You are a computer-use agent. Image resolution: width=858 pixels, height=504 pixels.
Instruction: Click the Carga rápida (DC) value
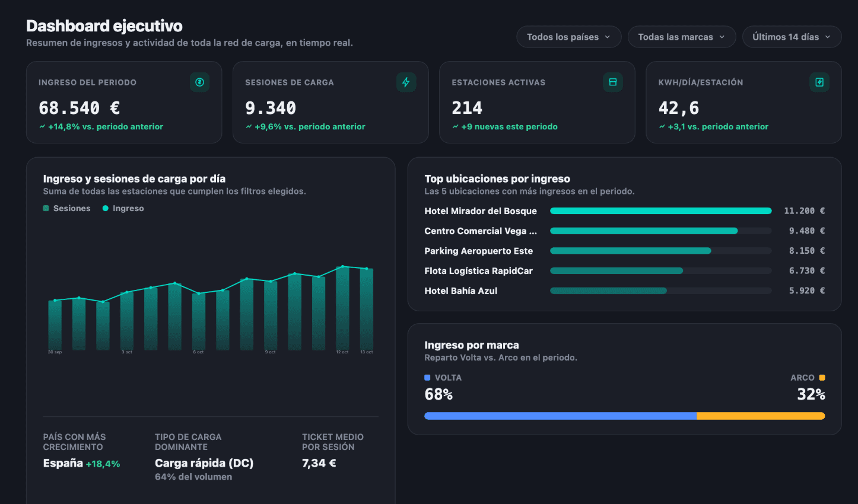pyautogui.click(x=204, y=464)
